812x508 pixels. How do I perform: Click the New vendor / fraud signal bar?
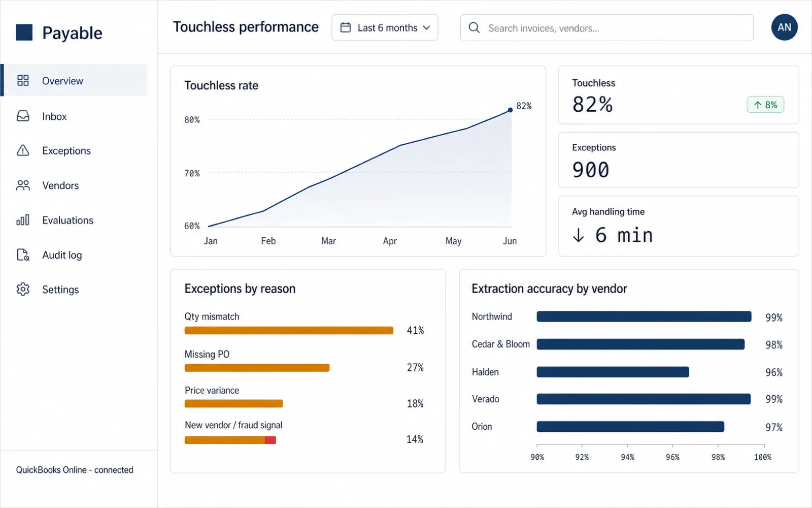pos(230,440)
